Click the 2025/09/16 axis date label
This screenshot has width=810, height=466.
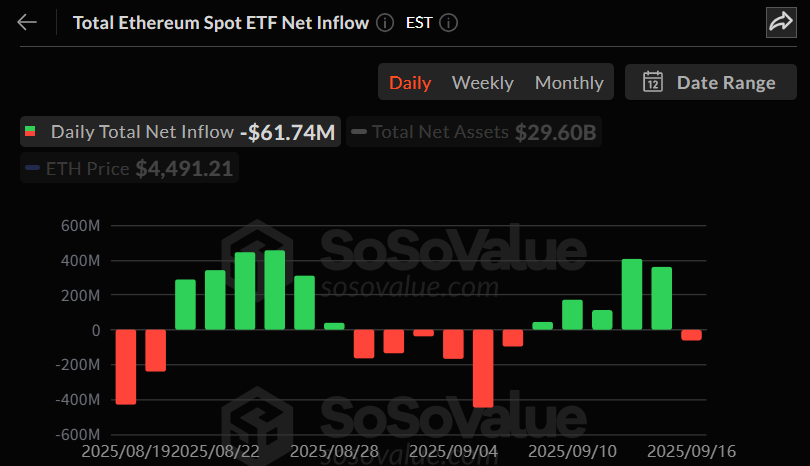692,451
